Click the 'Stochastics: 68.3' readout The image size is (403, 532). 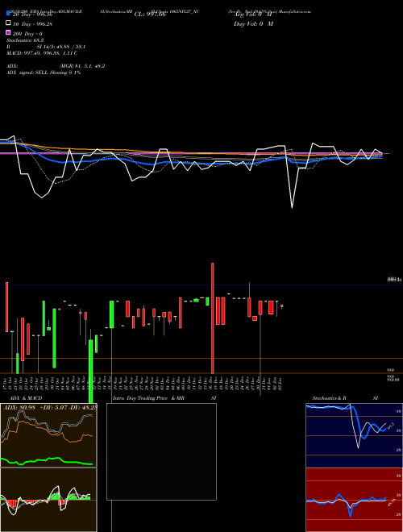[26, 40]
